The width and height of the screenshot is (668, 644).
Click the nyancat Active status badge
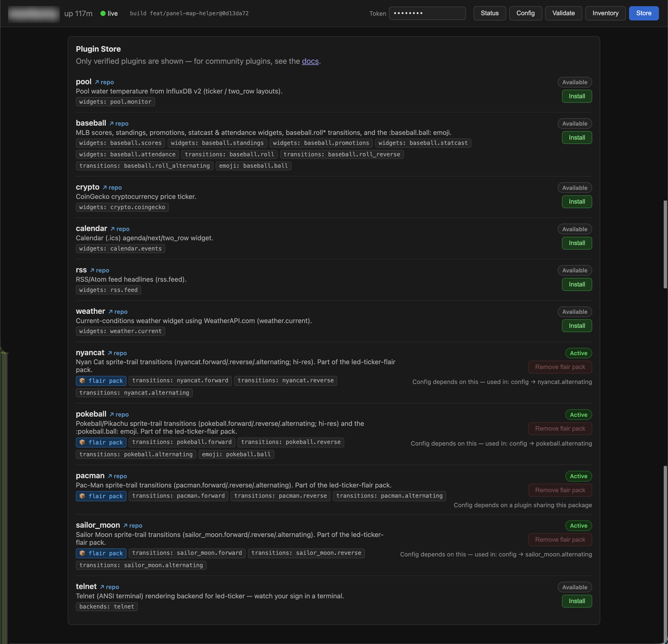point(578,353)
